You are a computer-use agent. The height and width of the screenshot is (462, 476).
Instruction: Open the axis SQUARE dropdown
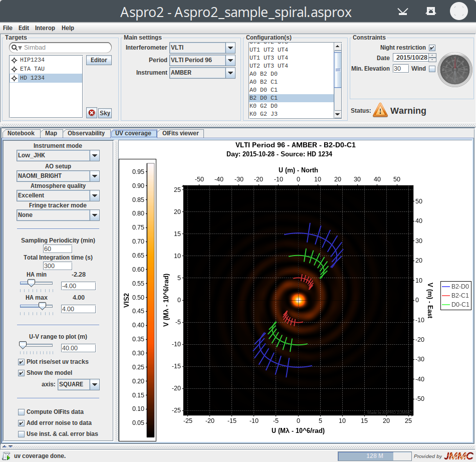[x=95, y=385]
